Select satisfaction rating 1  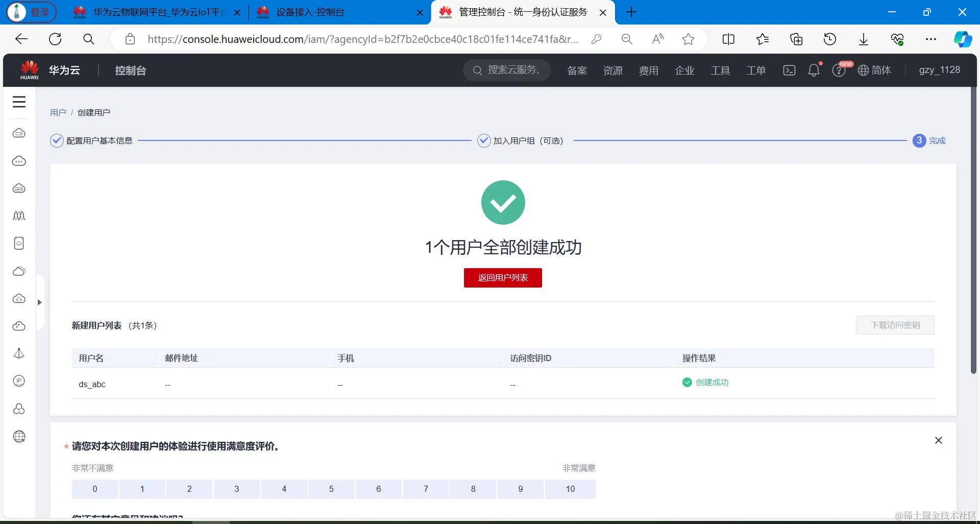pos(142,489)
